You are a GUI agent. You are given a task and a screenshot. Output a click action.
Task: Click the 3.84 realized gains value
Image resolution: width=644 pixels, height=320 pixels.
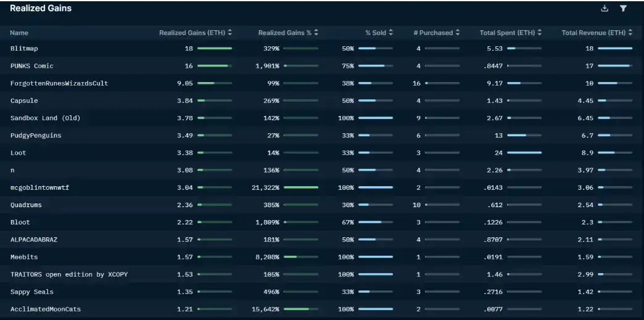185,101
